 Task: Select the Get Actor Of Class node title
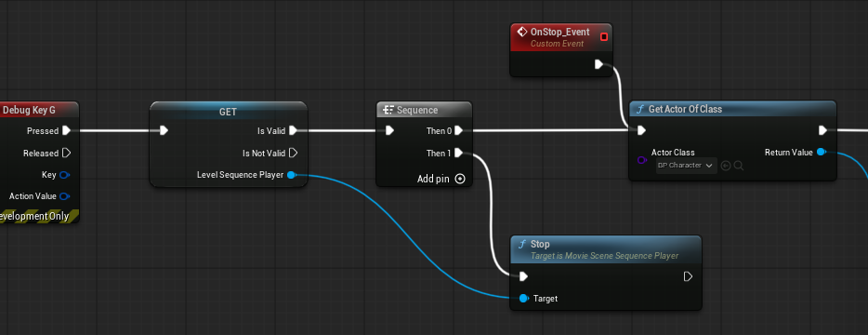tap(685, 109)
